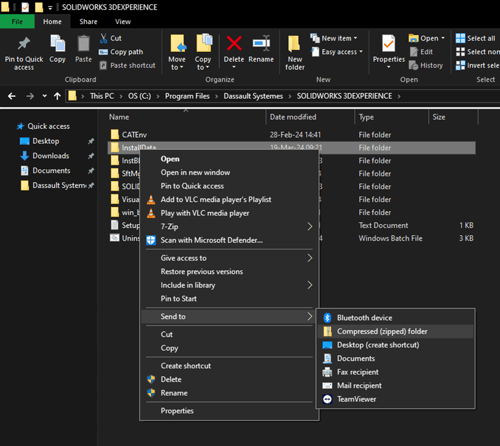Sort by Date modified column header
The image size is (500, 446).
click(293, 117)
